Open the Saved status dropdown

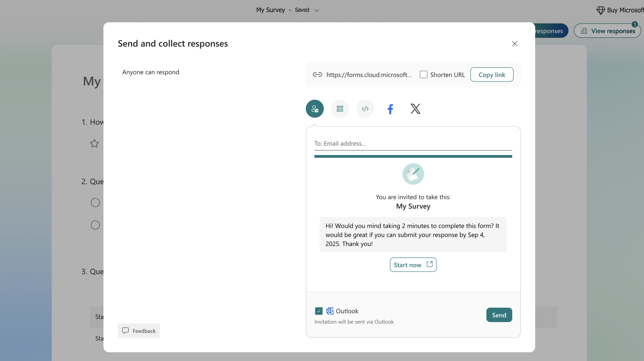[x=316, y=10]
